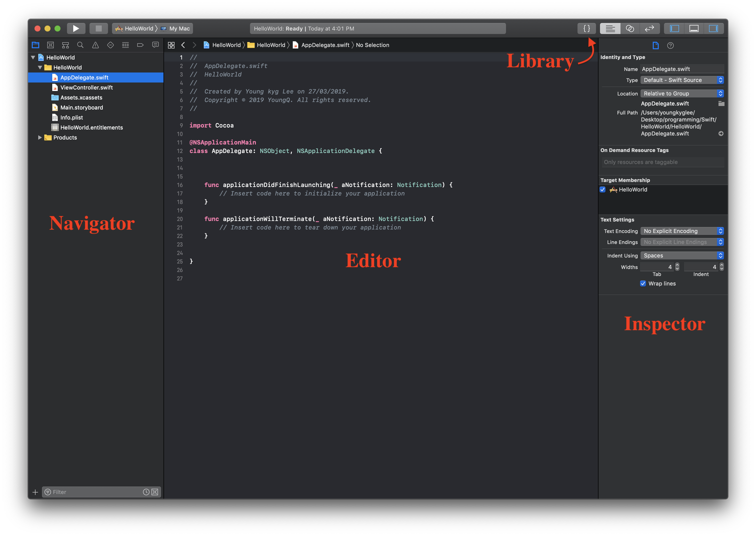This screenshot has height=536, width=756.
Task: Open the Breakpoint navigator icon
Action: click(140, 45)
